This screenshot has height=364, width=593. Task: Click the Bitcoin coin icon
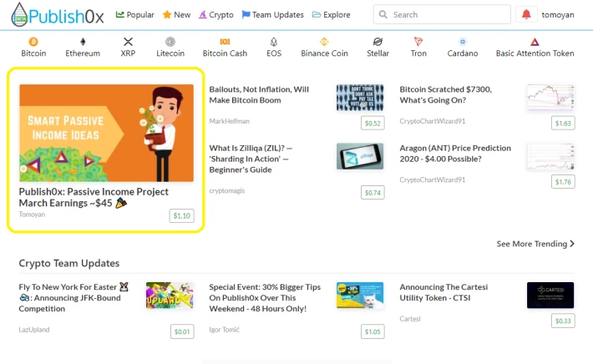(x=33, y=41)
